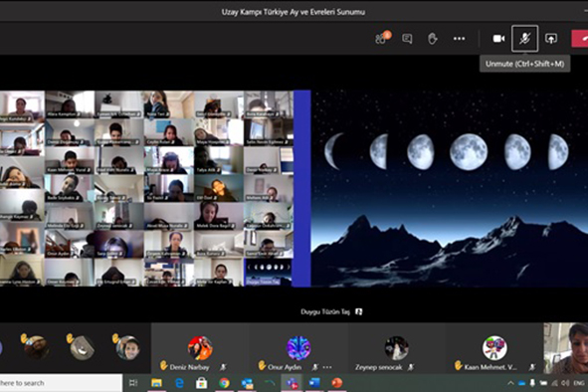Viewport: 588px width, 392px height.
Task: Launch Microsoft Edge from the taskbar
Action: [179, 383]
